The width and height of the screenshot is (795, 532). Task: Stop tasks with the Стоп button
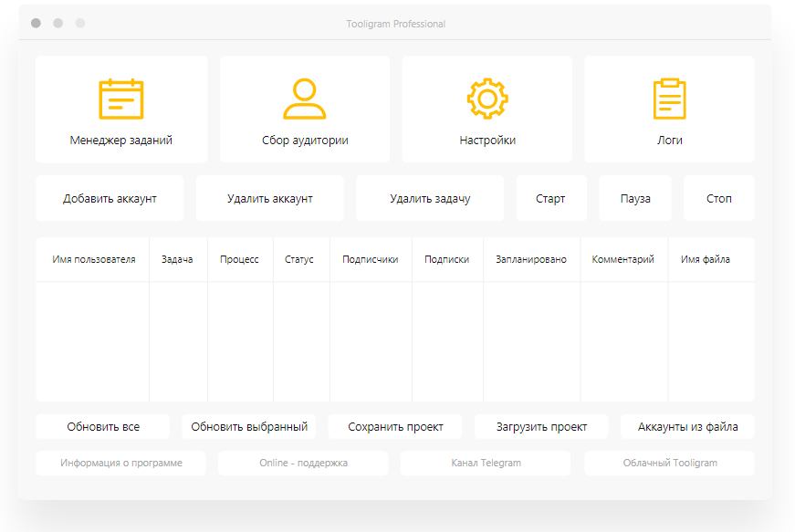(718, 199)
